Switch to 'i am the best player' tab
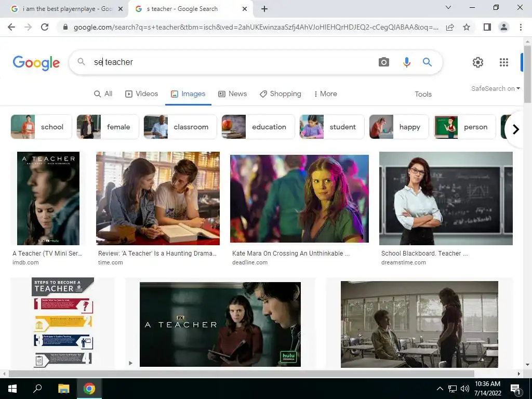532x399 pixels. pyautogui.click(x=63, y=9)
